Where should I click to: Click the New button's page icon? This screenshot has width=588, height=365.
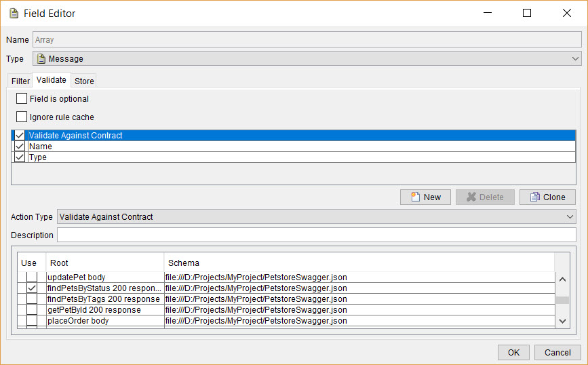[x=415, y=197]
